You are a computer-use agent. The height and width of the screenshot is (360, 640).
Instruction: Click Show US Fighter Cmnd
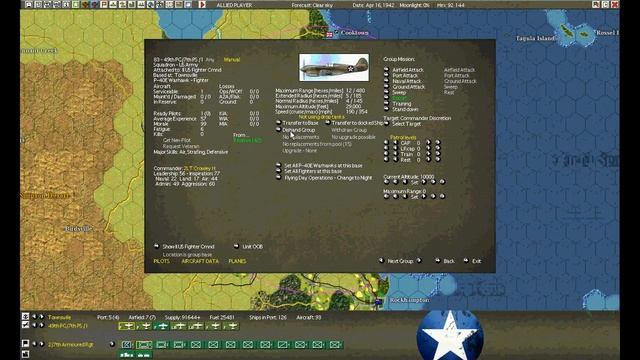coord(156,246)
